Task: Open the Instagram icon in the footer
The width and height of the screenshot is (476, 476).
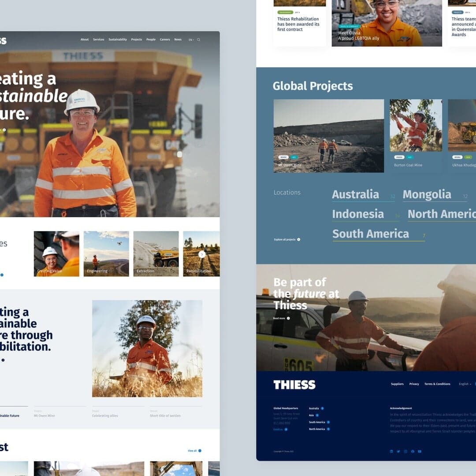Action: pos(405,451)
